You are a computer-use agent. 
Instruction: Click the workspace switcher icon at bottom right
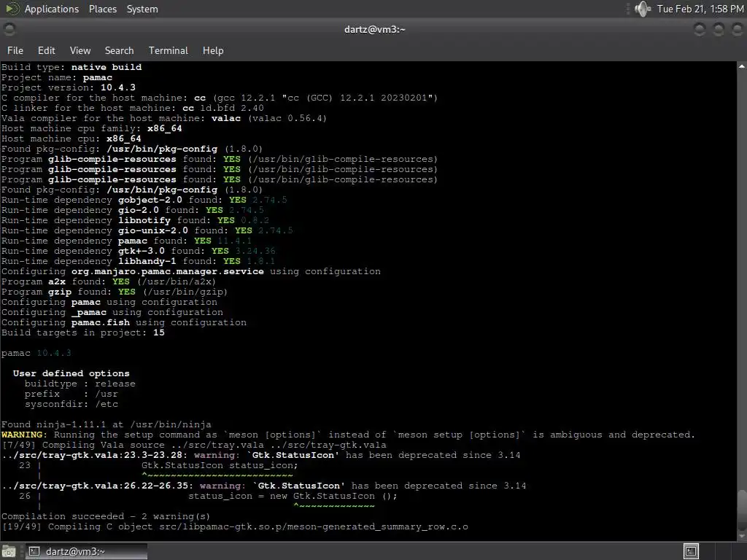(691, 551)
